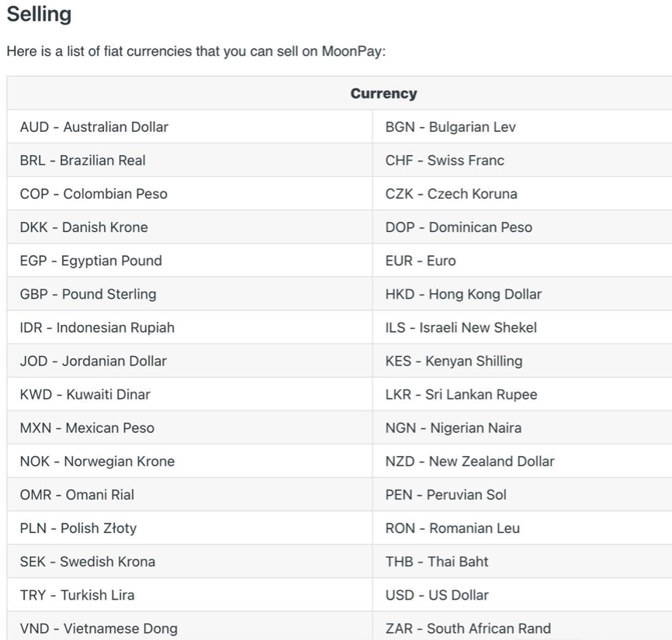Select the COP - Colombian Peso row
Screen dimensions: 672x640
(x=93, y=194)
